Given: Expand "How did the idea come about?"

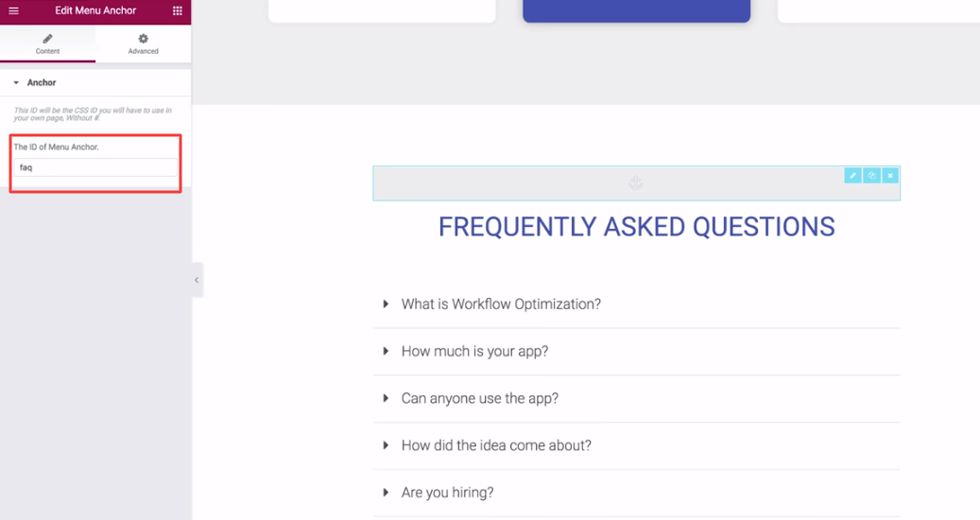Looking at the screenshot, I should point(496,446).
